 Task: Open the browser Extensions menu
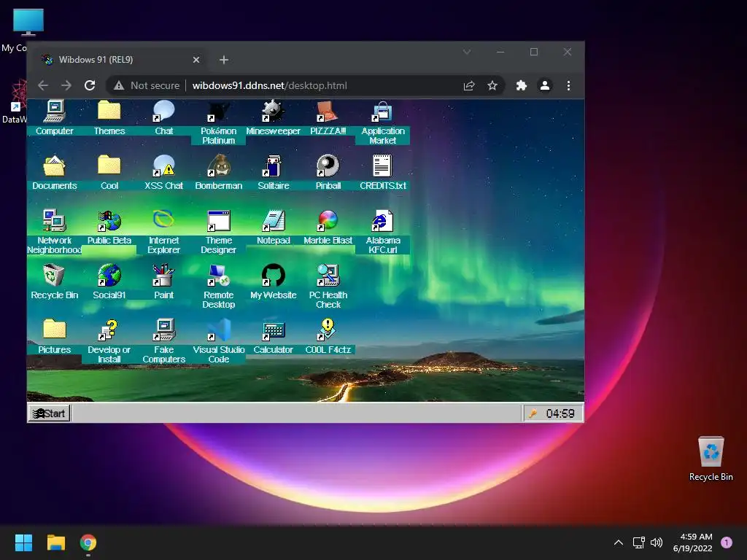pyautogui.click(x=522, y=86)
